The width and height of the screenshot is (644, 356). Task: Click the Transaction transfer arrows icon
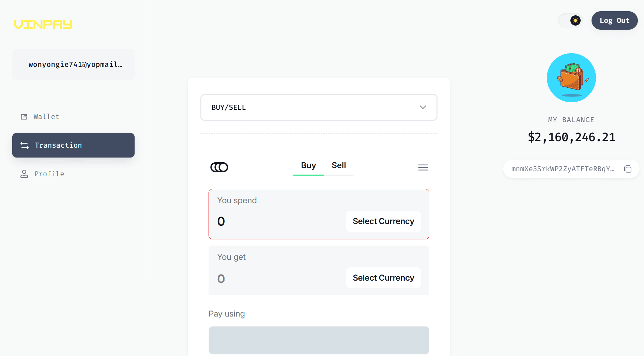coord(24,145)
